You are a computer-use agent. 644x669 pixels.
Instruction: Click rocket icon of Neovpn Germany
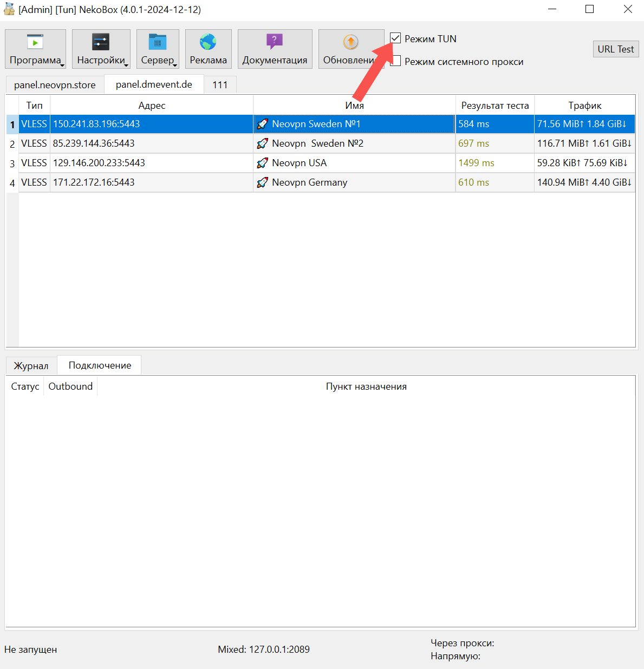coord(263,182)
